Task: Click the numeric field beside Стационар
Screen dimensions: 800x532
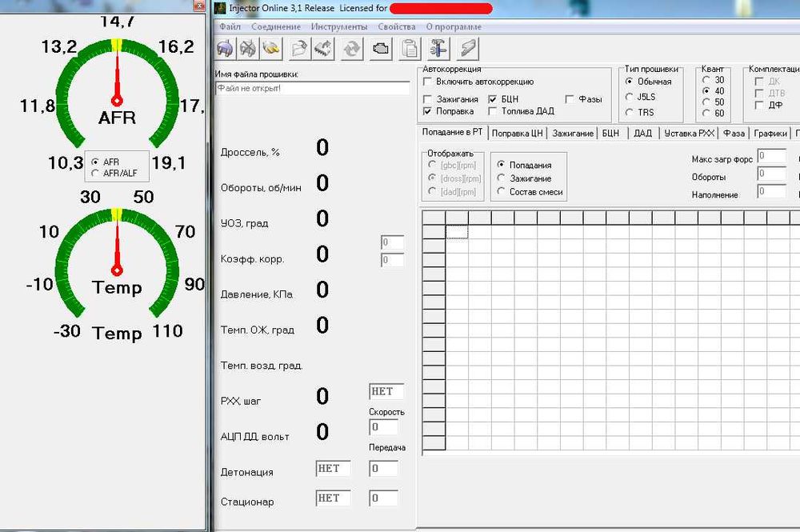Action: 383,498
